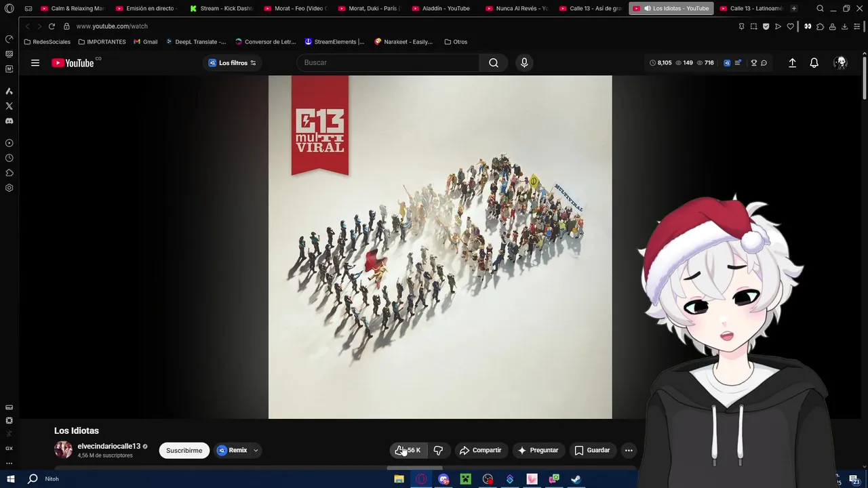The image size is (868, 488).
Task: Open YouTube notifications bell
Action: [814, 63]
